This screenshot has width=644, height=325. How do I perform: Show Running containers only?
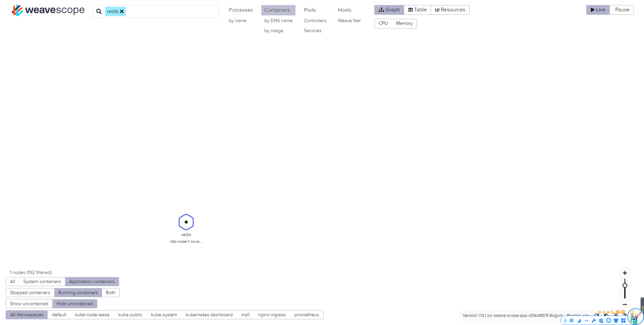pos(78,293)
